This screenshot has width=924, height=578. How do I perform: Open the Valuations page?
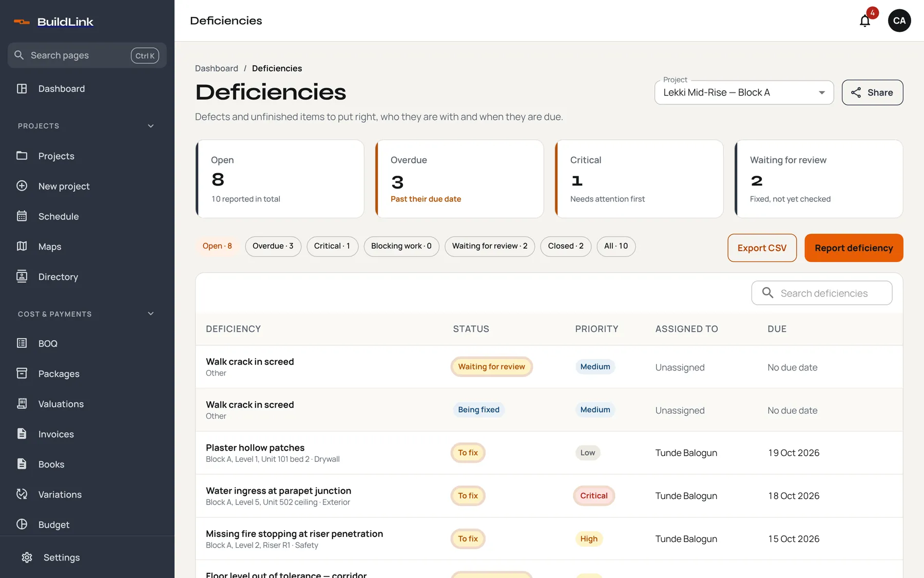[87, 404]
